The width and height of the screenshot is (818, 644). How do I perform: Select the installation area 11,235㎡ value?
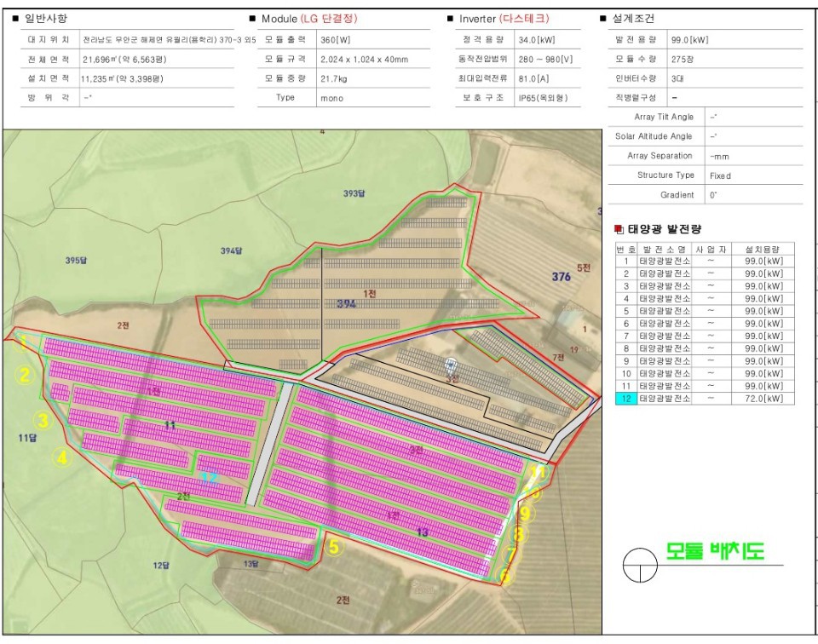(x=122, y=78)
